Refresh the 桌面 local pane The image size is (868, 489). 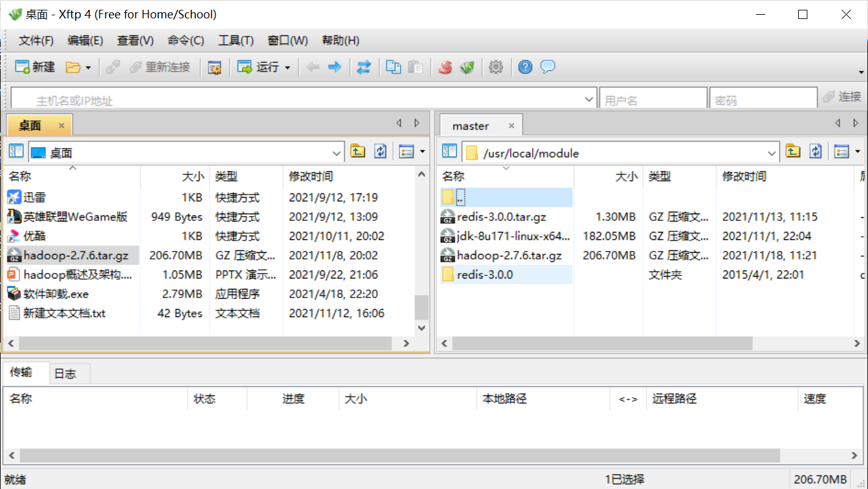[x=380, y=151]
